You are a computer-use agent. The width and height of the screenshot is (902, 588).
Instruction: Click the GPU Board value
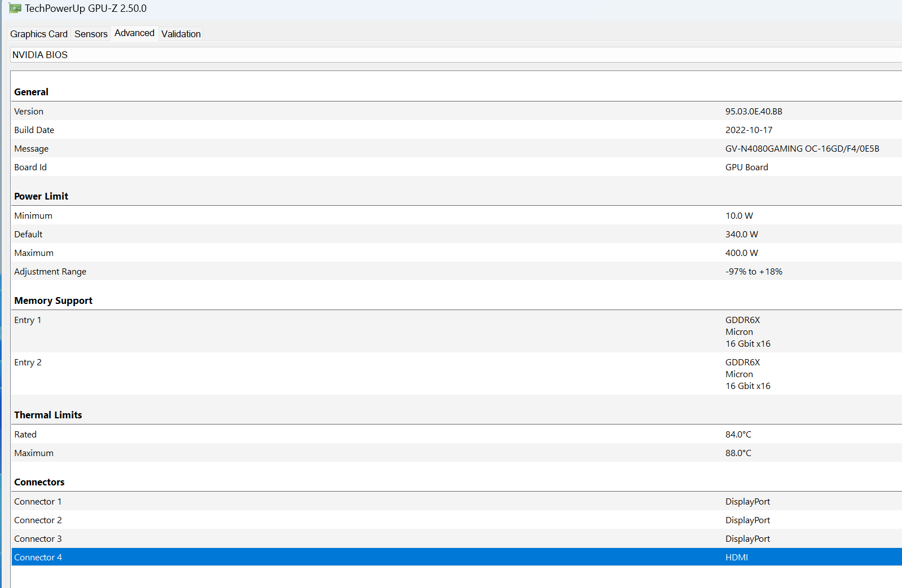tap(747, 167)
